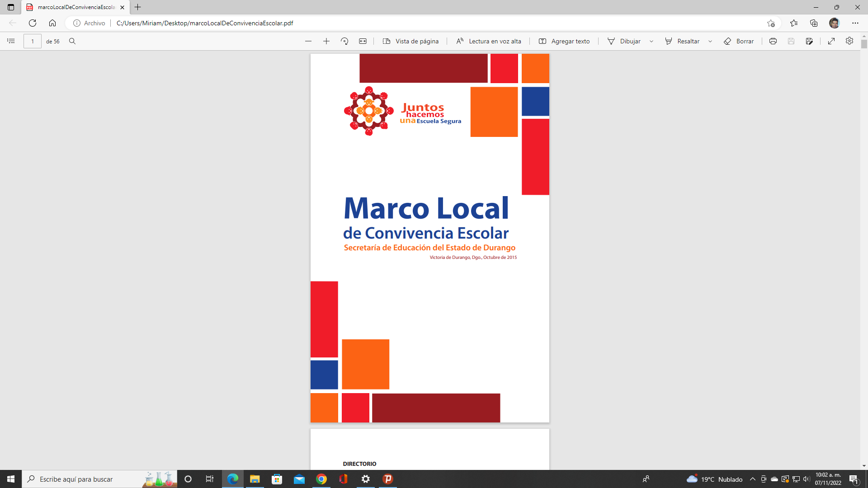Click the Save as icon
868x488 pixels.
point(809,41)
